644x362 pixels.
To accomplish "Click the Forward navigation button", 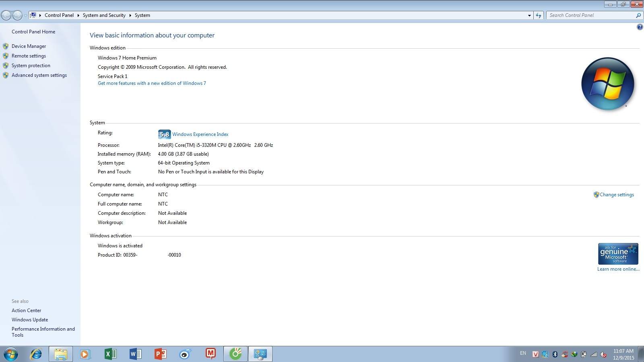I will (x=17, y=15).
